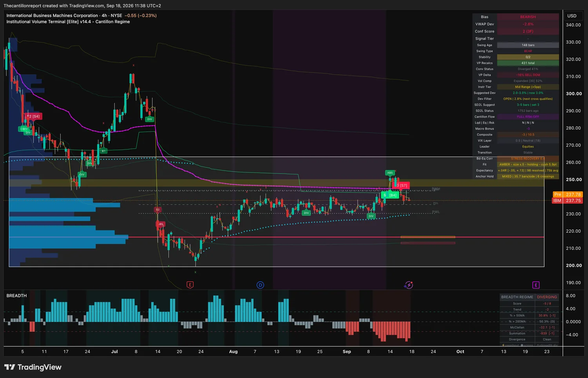Click the 'Equities' Leader value

click(x=528, y=146)
